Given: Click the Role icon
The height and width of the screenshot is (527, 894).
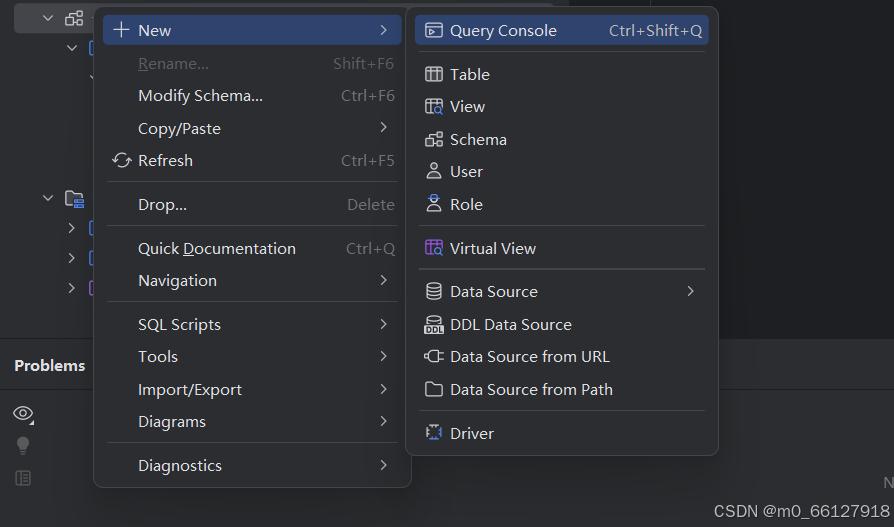Looking at the screenshot, I should 434,204.
